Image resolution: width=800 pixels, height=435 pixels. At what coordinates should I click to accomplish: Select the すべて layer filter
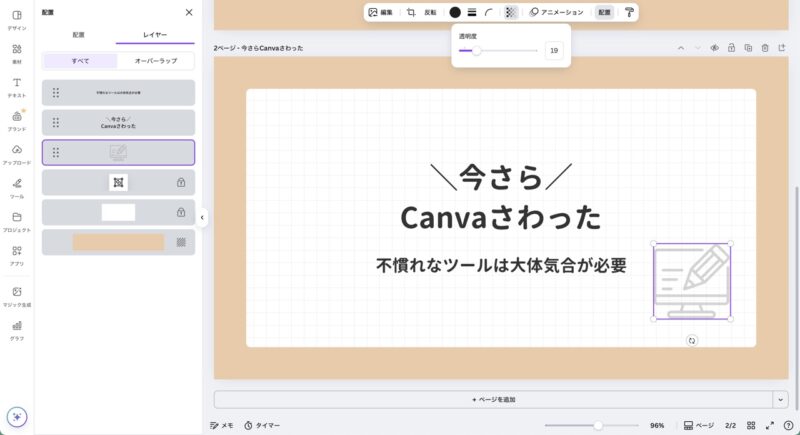coord(80,61)
